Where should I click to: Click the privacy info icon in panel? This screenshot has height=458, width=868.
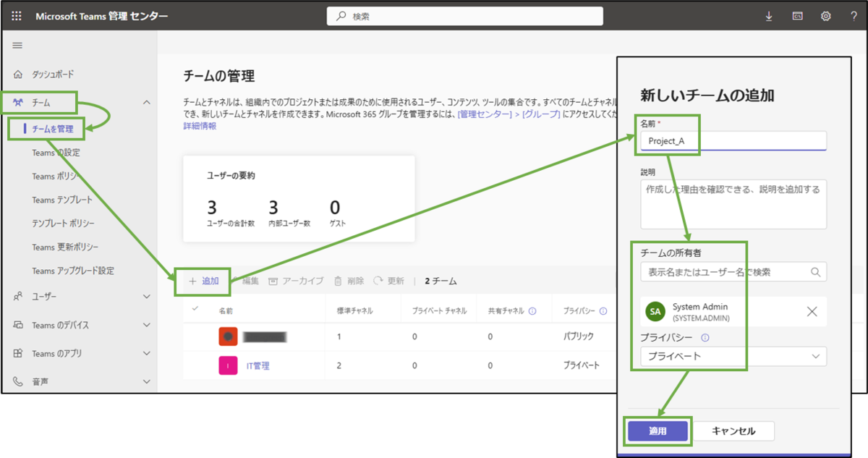click(x=705, y=337)
